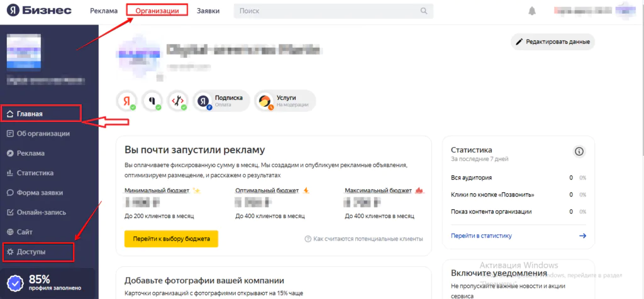Screen dimensions: 644x299
Task: Open the statistics info icon
Action: pos(579,151)
